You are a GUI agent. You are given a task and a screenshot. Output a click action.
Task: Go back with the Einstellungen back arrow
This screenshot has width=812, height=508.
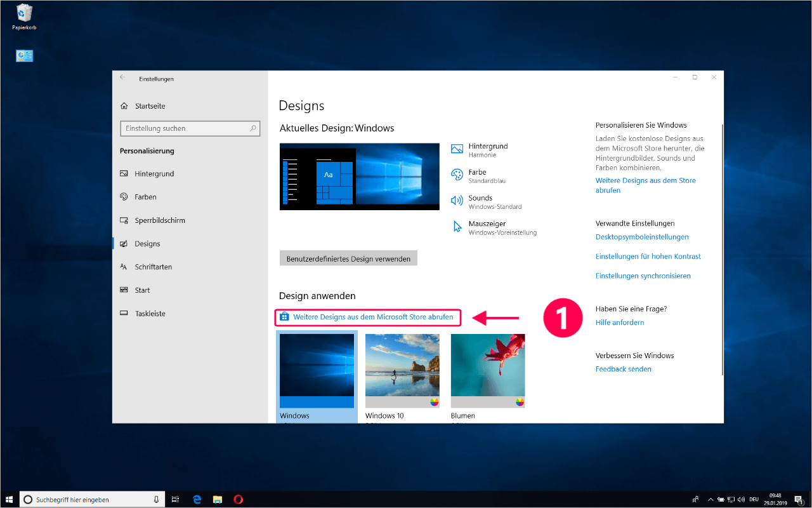[x=123, y=77]
